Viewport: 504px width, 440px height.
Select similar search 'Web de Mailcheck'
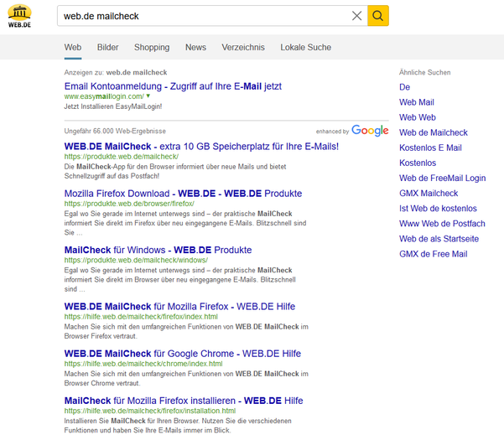[x=434, y=132]
